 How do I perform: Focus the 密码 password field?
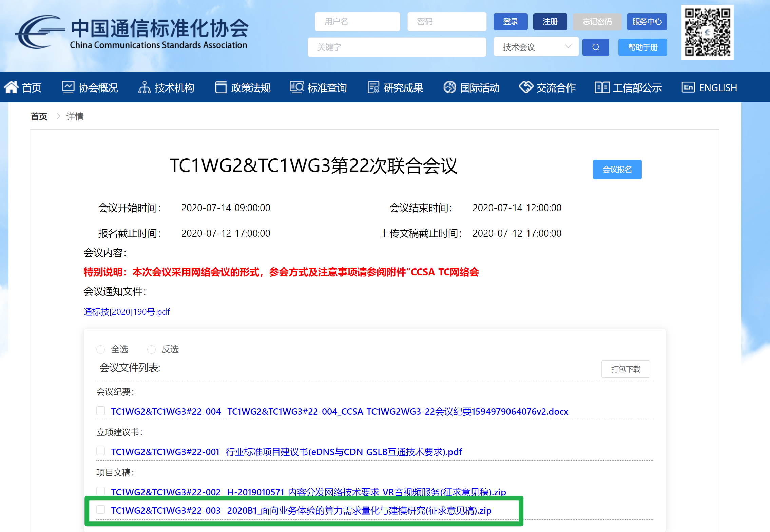(x=447, y=22)
